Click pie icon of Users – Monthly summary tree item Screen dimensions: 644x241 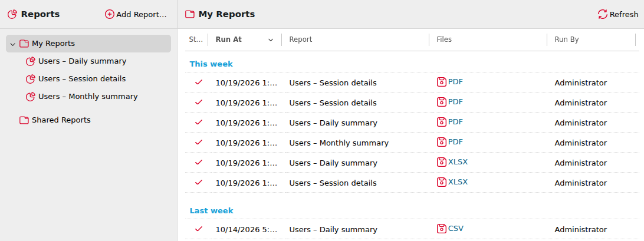pos(31,97)
